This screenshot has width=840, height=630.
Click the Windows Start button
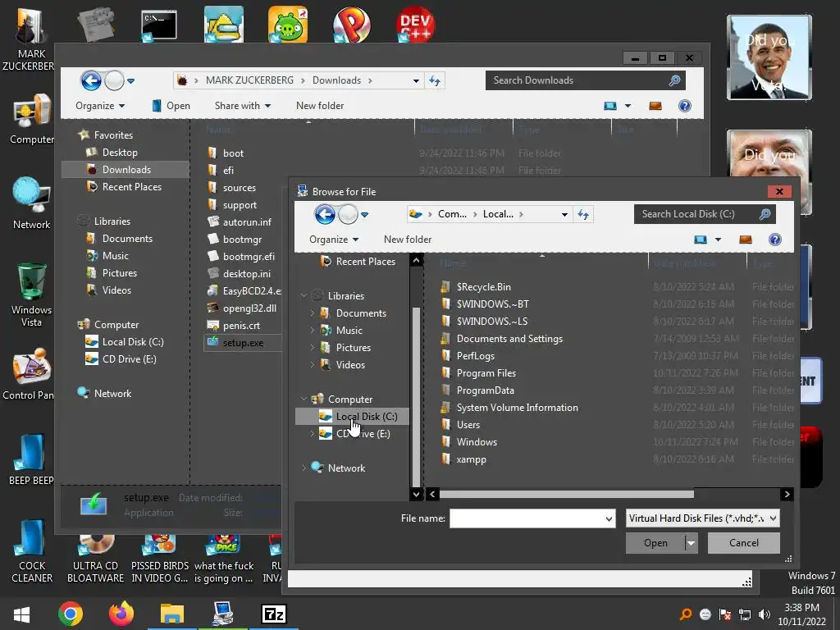(x=21, y=614)
